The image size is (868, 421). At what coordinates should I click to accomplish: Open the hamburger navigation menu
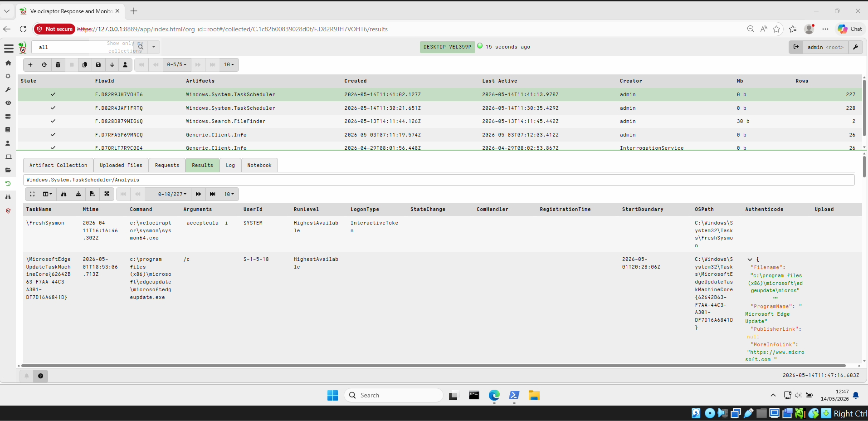9,48
